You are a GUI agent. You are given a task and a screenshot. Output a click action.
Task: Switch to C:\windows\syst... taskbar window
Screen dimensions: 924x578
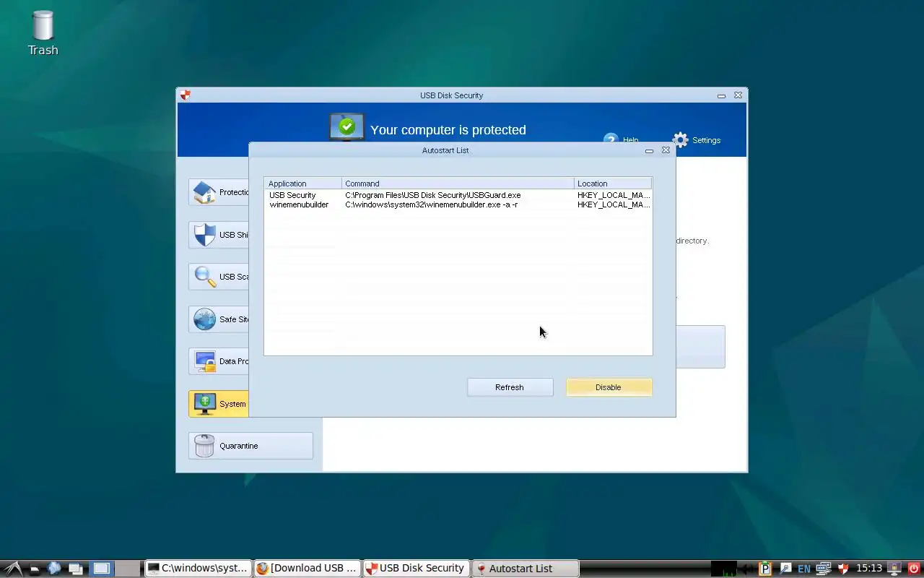point(199,569)
